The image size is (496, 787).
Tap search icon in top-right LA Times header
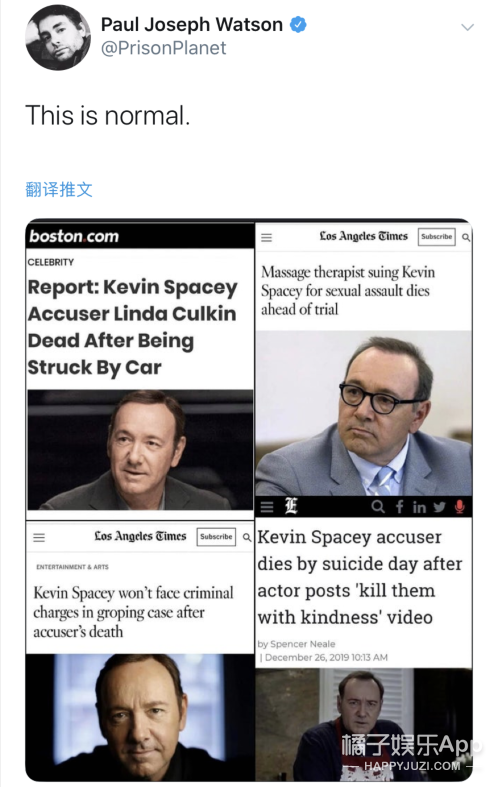[x=466, y=237]
